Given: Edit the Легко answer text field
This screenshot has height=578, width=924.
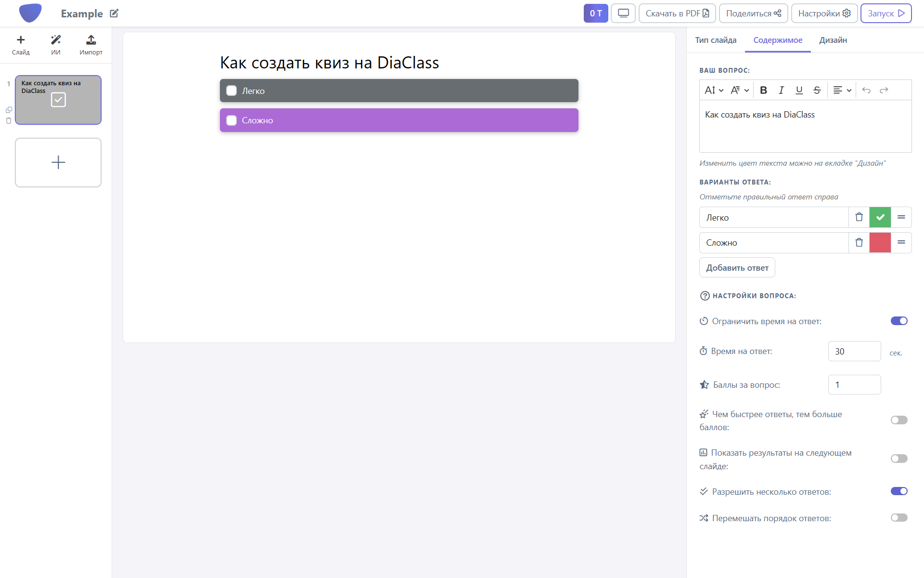Looking at the screenshot, I should (774, 217).
